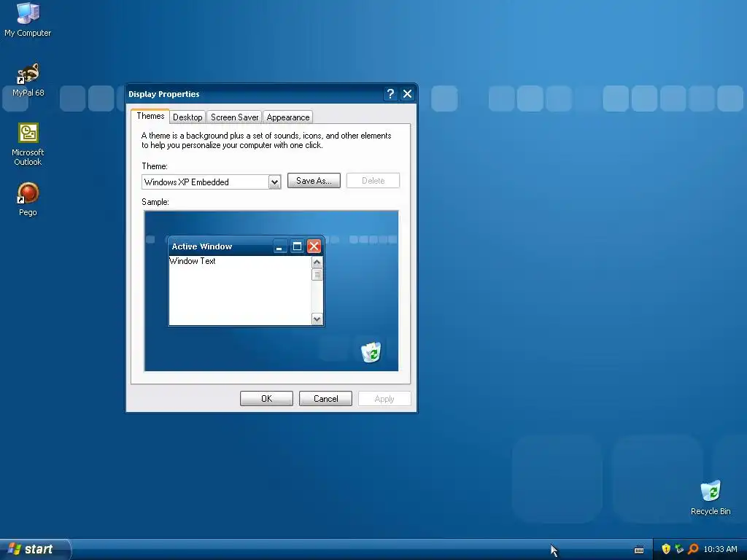
Task: Confirm with the OK button
Action: pos(266,399)
